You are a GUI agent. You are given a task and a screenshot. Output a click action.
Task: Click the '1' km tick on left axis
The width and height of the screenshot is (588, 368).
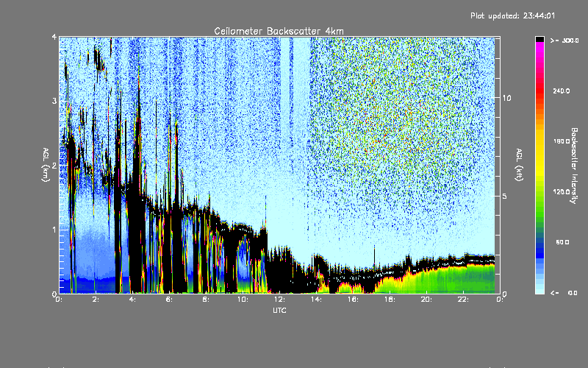54,230
